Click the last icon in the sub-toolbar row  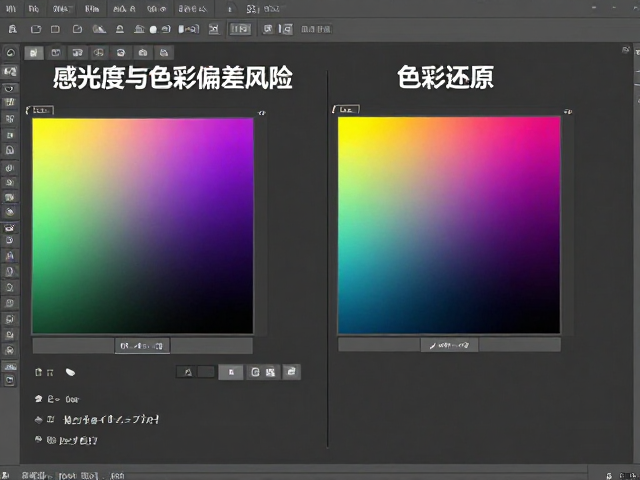pos(164,53)
